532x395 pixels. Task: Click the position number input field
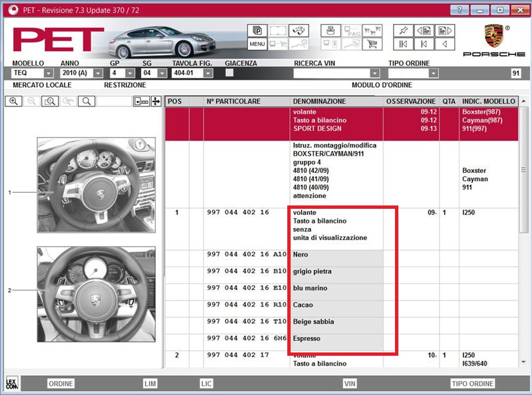(114, 101)
